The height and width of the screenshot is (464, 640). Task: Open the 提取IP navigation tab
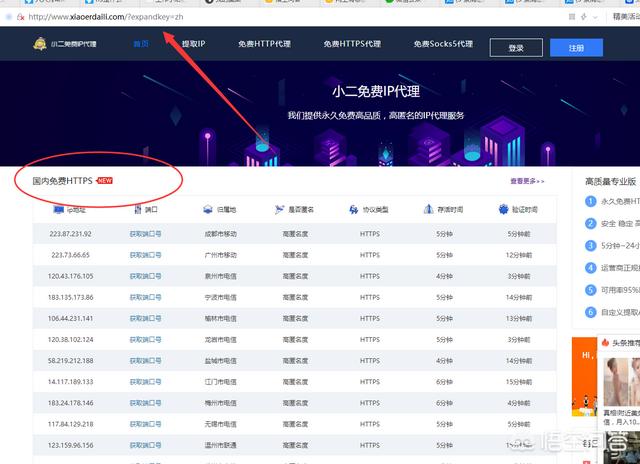[x=193, y=44]
